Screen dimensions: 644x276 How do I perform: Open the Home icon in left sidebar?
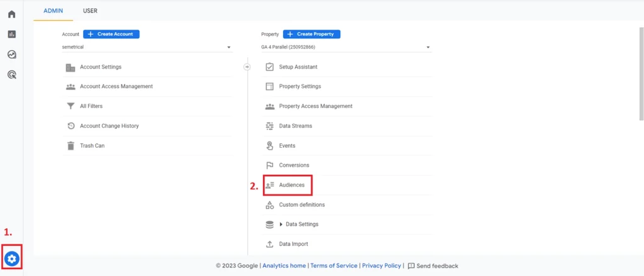tap(11, 14)
